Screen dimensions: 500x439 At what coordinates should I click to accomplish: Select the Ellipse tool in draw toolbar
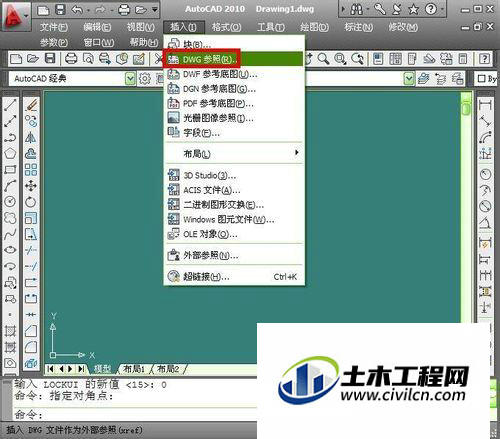(x=10, y=250)
